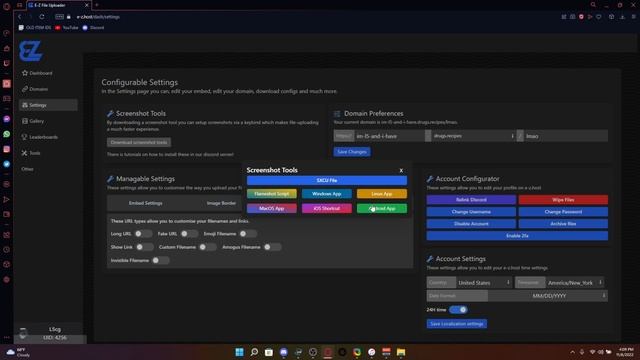640x360 pixels.
Task: Open the Country dropdown showing United States
Action: [x=484, y=282]
